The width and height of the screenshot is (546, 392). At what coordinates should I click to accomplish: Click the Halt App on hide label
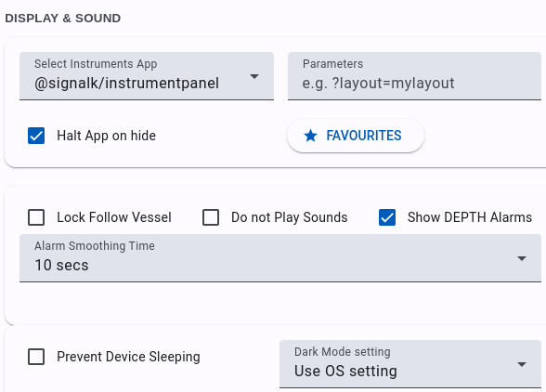click(x=106, y=136)
